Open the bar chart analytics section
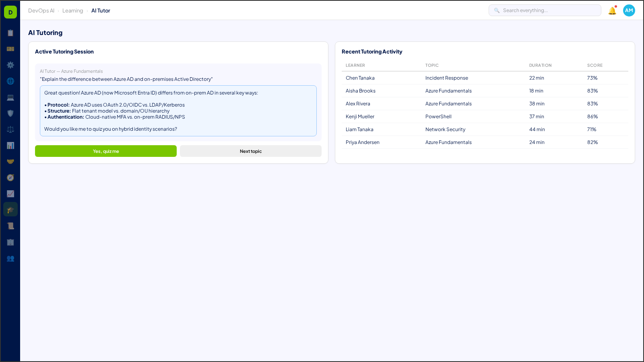Image resolution: width=644 pixels, height=362 pixels. [x=10, y=145]
